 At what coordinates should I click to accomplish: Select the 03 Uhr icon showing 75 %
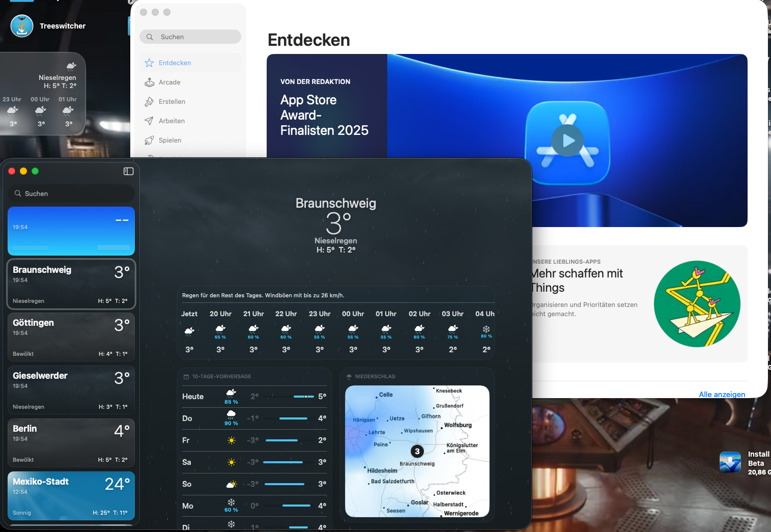pyautogui.click(x=453, y=328)
